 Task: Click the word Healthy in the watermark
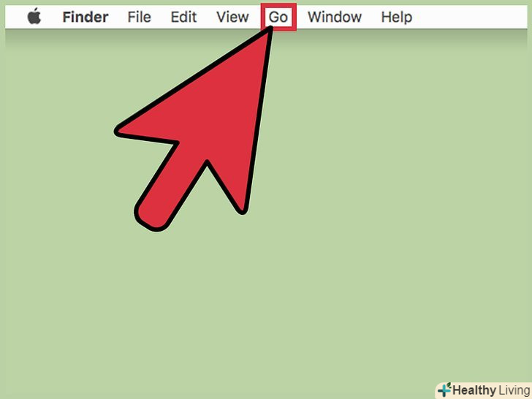(x=474, y=390)
